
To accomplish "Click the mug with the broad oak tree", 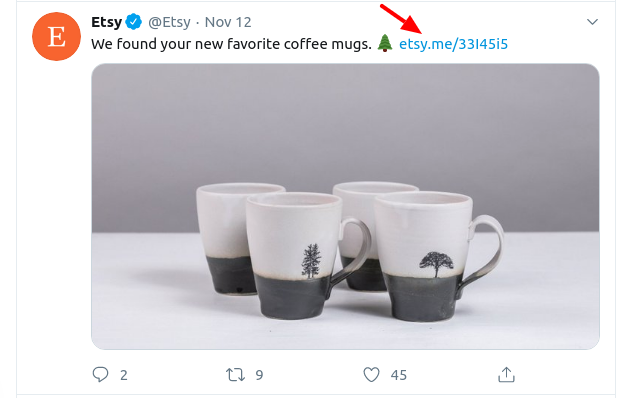I will 438,256.
